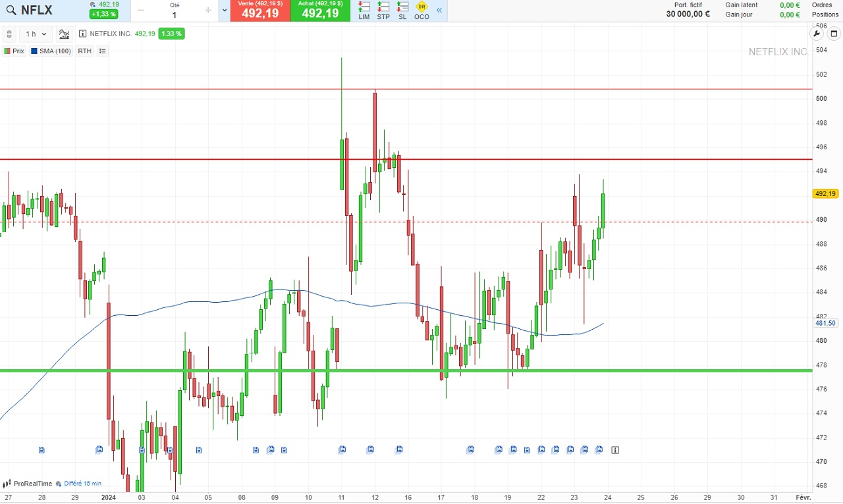
Task: Click the 2024 label on time axis
Action: pyautogui.click(x=109, y=497)
